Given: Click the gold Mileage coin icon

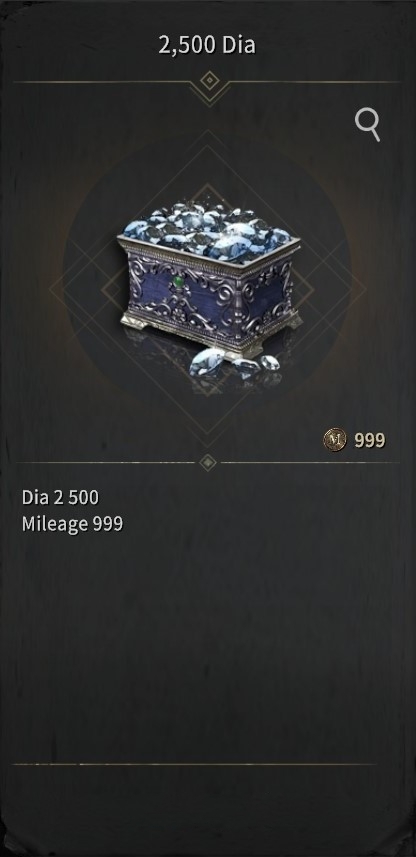Looking at the screenshot, I should (335, 439).
